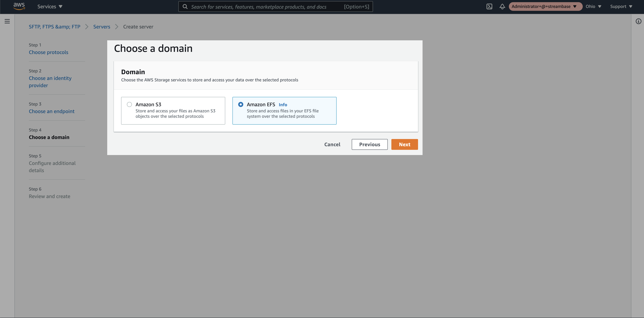Go to Choose an endpoint step
644x318 pixels.
pos(52,111)
